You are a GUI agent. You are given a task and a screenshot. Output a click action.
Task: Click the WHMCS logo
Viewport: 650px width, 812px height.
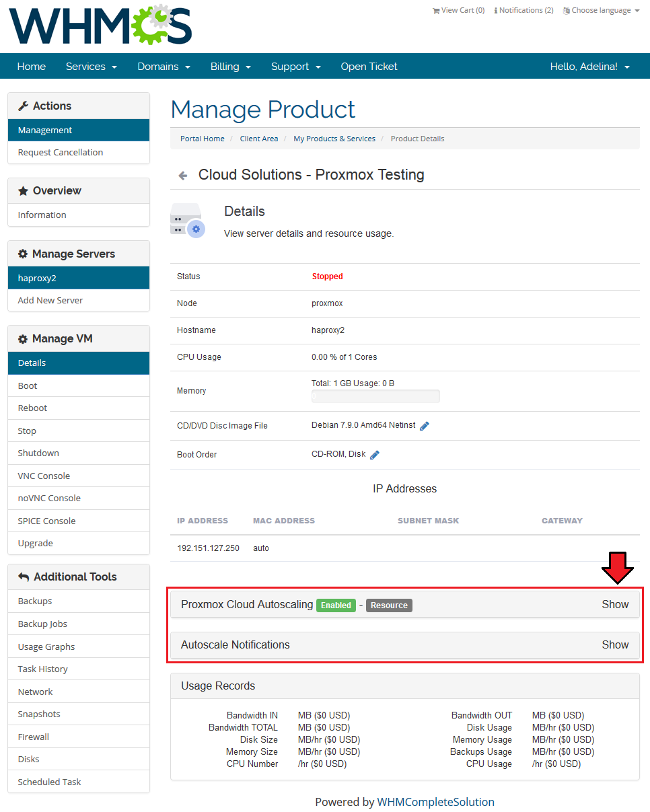100,26
